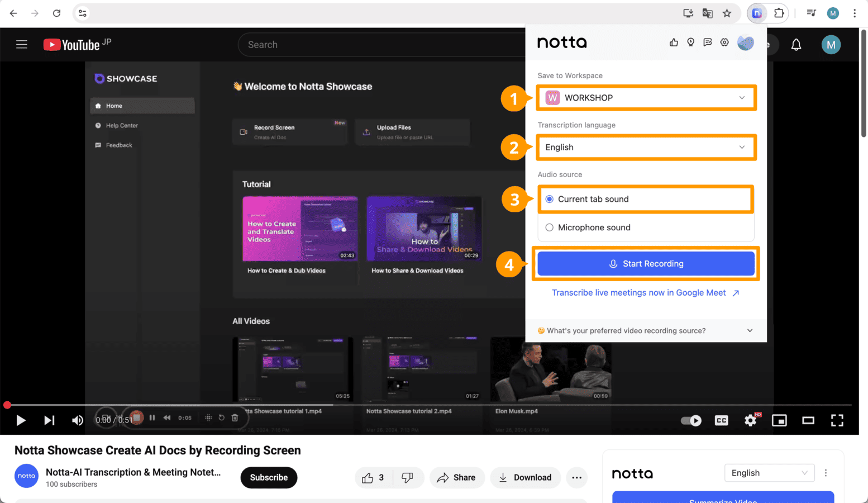The width and height of the screenshot is (868, 503).
Task: Open the Notta channel avatar
Action: tap(26, 476)
